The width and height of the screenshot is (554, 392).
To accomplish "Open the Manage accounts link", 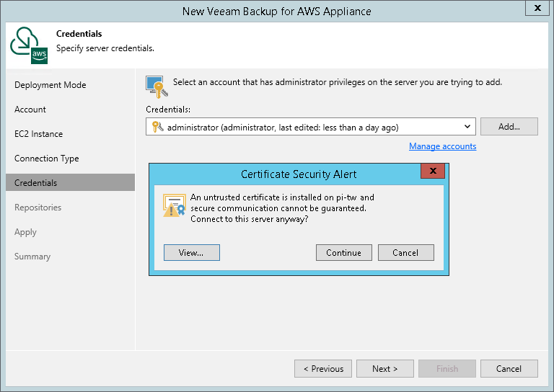I will 442,146.
